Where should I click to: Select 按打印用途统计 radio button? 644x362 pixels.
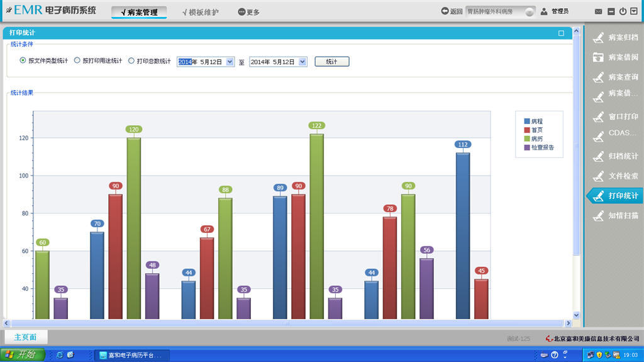(x=77, y=61)
